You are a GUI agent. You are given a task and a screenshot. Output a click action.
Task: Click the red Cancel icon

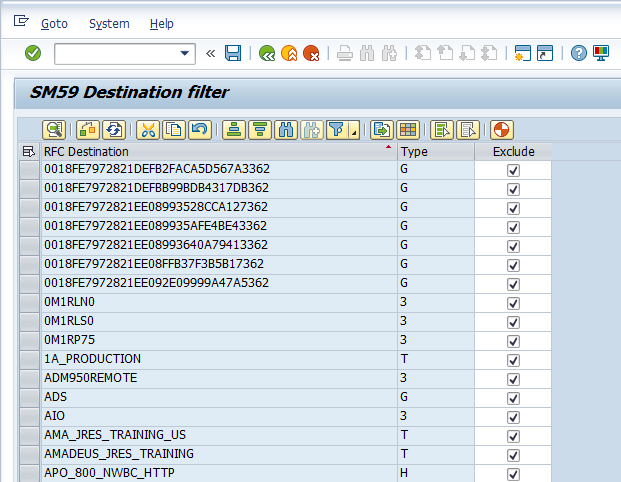tap(311, 53)
